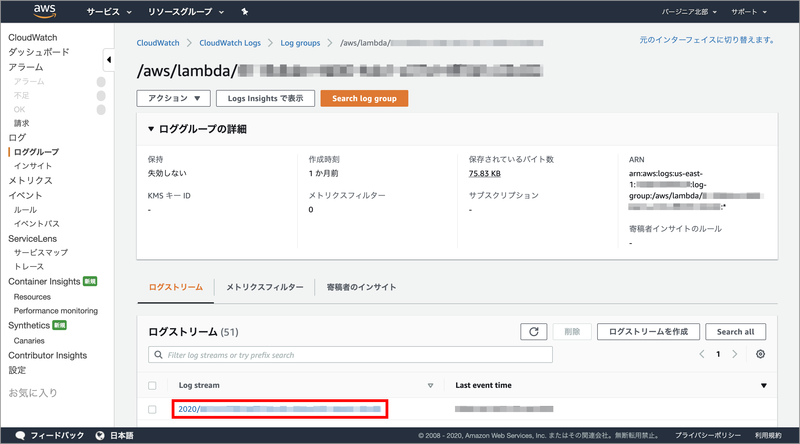Open ダッシュボード in sidebar
The width and height of the screenshot is (800, 444).
39,52
